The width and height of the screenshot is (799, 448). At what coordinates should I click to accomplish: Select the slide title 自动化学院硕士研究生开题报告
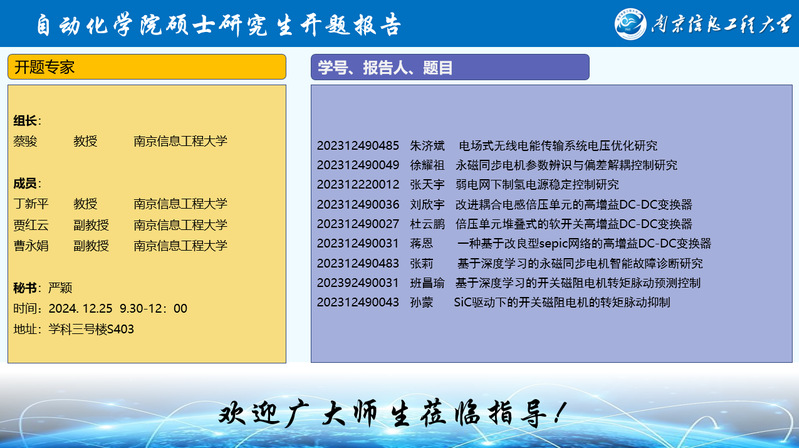point(218,24)
